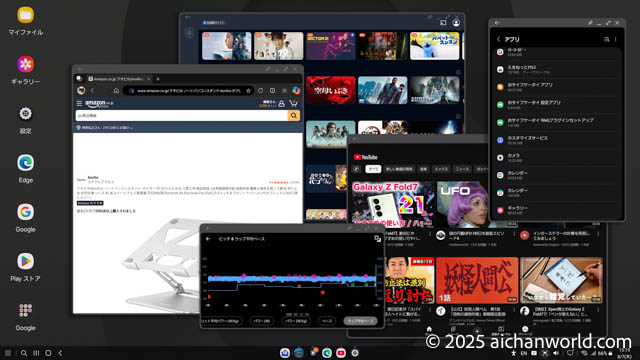
Task: Launch the Google app with G logo
Action: (x=25, y=212)
